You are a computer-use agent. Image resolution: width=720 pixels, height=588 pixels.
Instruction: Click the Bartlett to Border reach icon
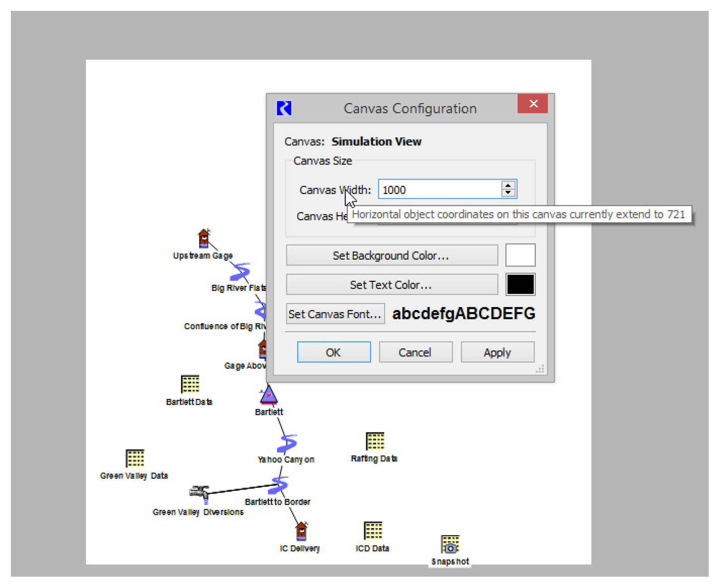279,485
